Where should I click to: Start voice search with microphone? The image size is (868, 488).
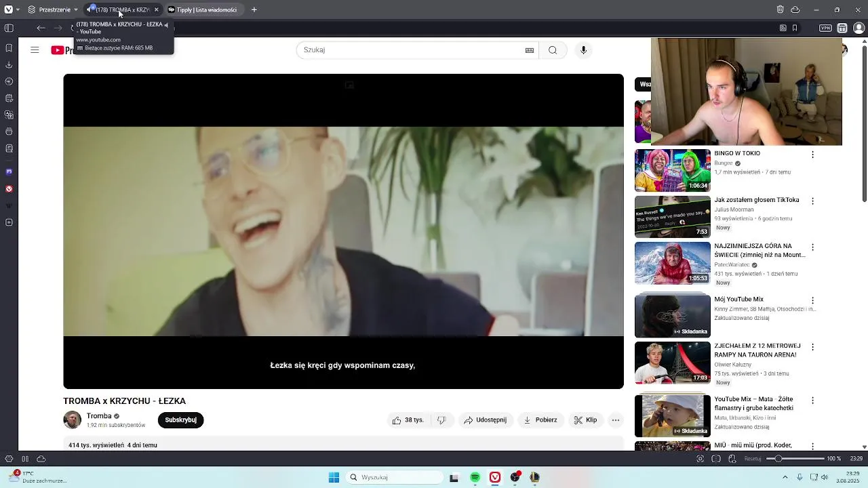coord(583,50)
